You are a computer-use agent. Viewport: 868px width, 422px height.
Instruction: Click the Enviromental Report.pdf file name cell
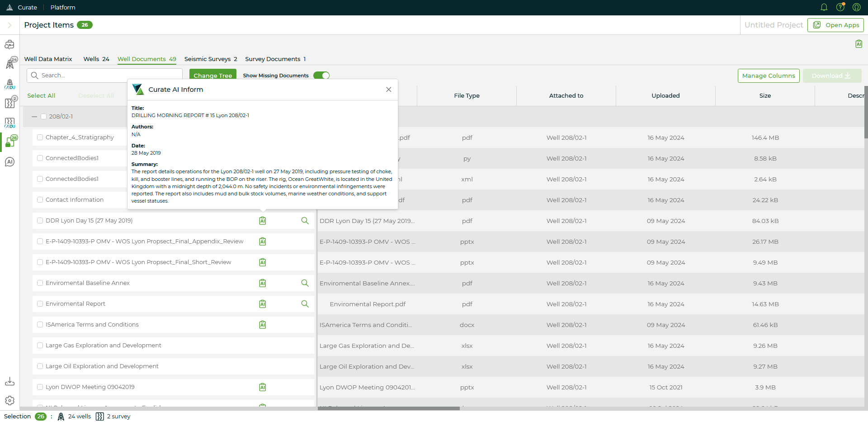[368, 304]
